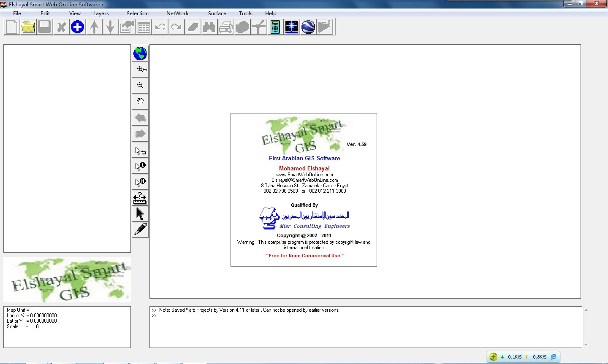Pick the black arrow pointer tool
Viewport: 608px width, 364px height.
click(x=140, y=214)
